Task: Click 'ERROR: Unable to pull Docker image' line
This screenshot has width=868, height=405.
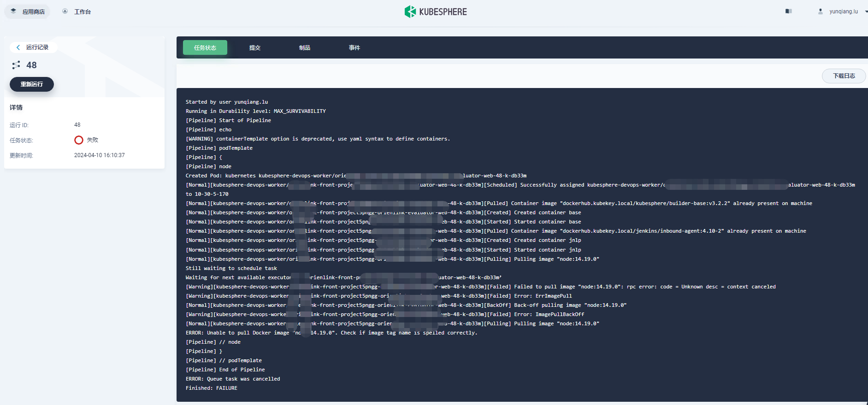Action: point(331,333)
